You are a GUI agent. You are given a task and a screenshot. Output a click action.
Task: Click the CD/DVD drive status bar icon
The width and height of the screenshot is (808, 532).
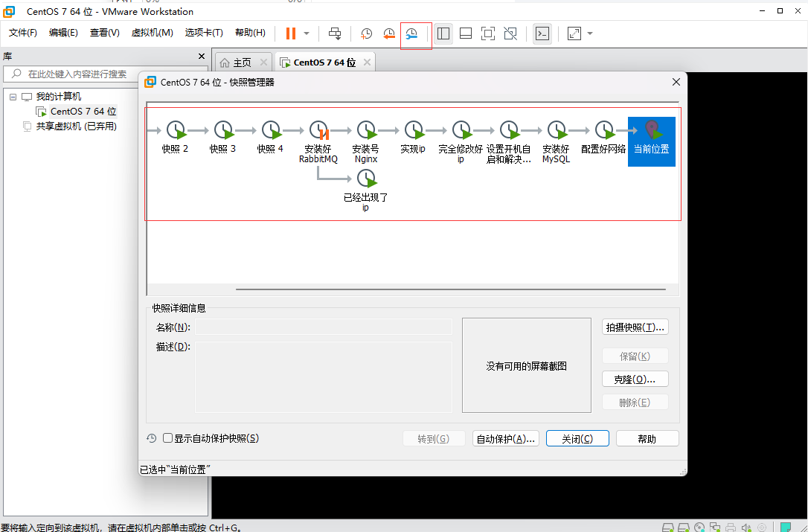[699, 528]
